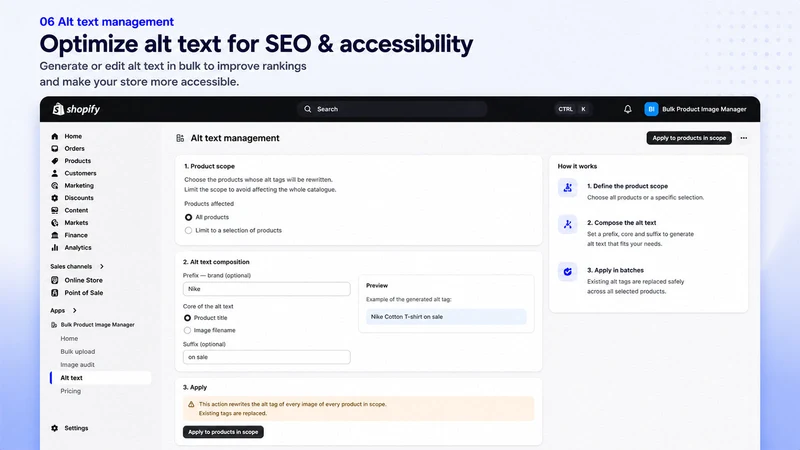Open the Bulk upload page
800x450 pixels.
coord(78,352)
